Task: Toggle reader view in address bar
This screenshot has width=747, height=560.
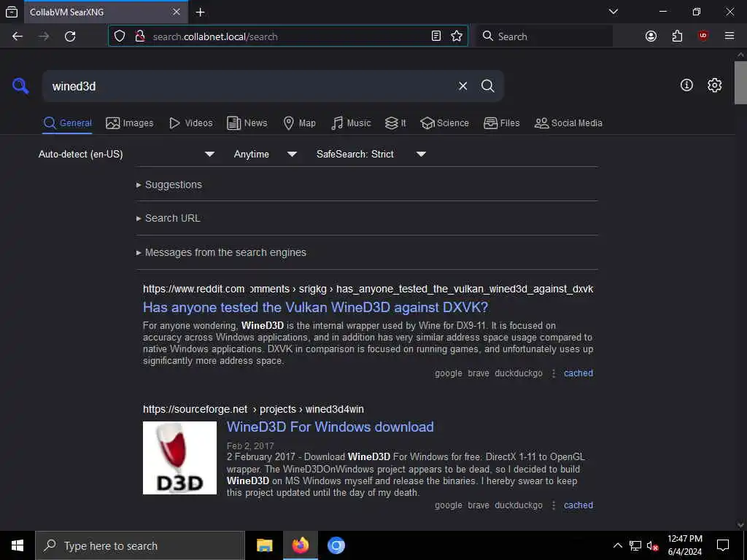Action: (436, 36)
